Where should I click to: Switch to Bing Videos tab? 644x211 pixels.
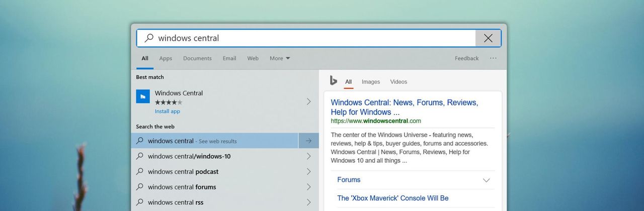(398, 82)
